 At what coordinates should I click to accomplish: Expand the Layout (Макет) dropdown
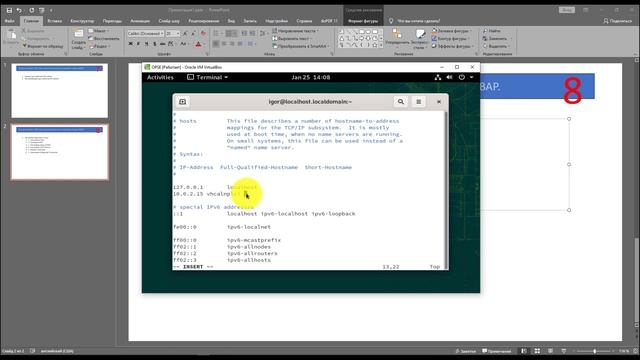99,31
